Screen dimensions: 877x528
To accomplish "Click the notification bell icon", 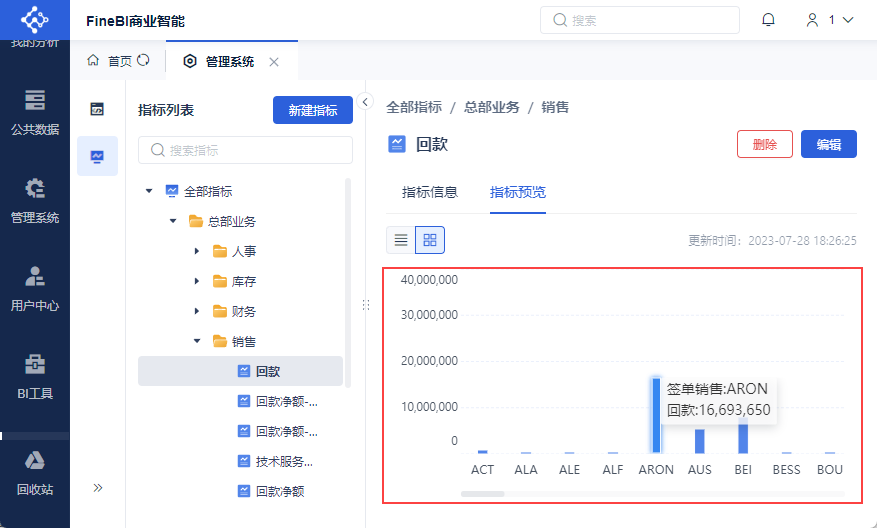I will pyautogui.click(x=768, y=20).
